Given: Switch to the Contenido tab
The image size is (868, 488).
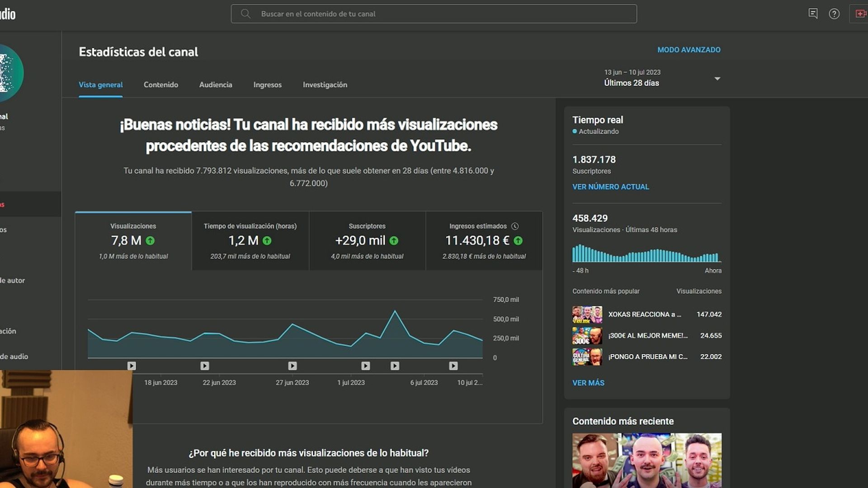Looking at the screenshot, I should tap(161, 84).
